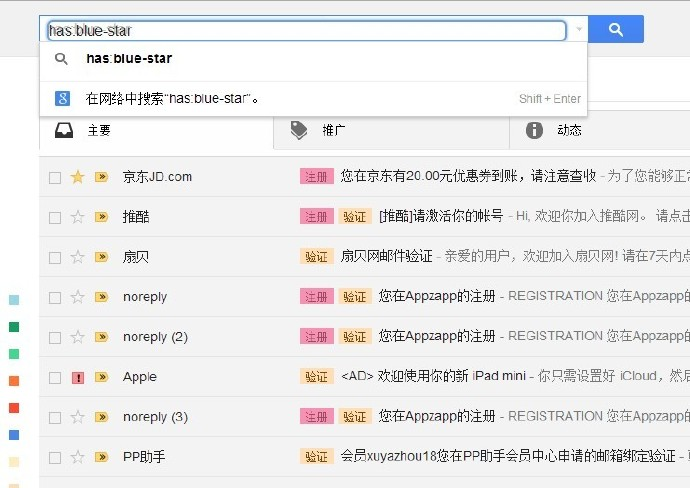Select the dark green label color swatch
The height and width of the screenshot is (488, 690).
click(14, 327)
